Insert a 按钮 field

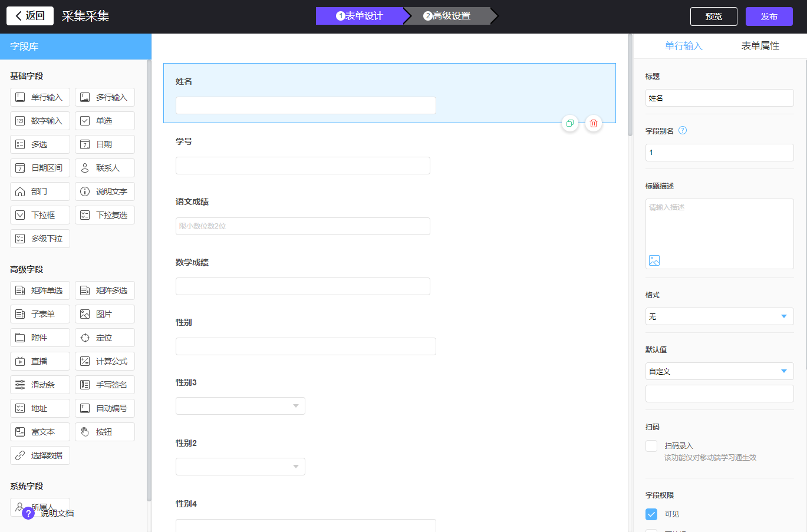point(105,432)
